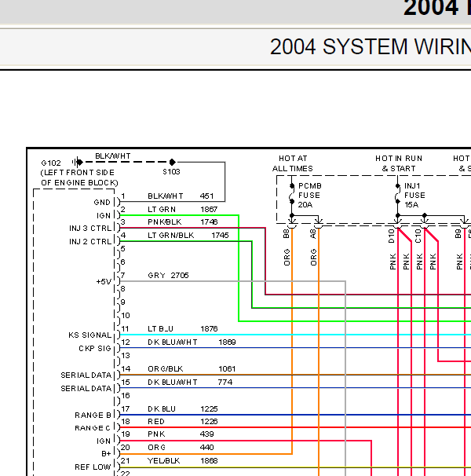Click the 'LT BLU 1876' wire label
This screenshot has height=476, width=471.
(182, 329)
